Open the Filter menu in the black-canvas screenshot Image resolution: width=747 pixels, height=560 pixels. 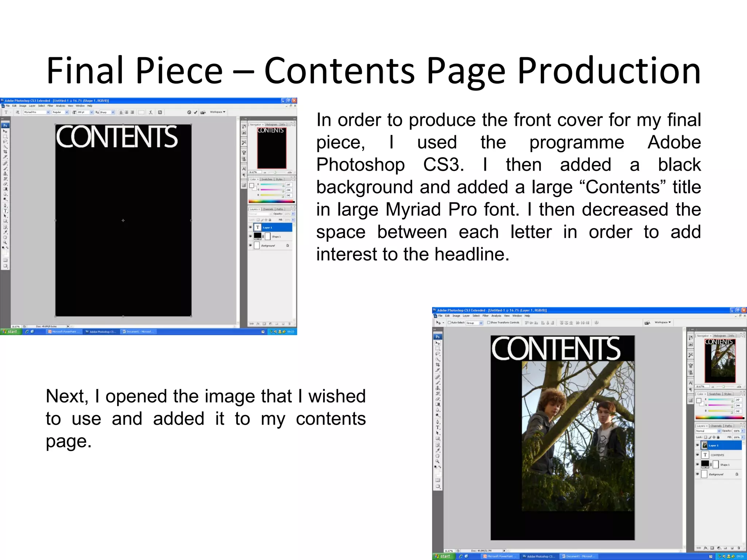50,106
